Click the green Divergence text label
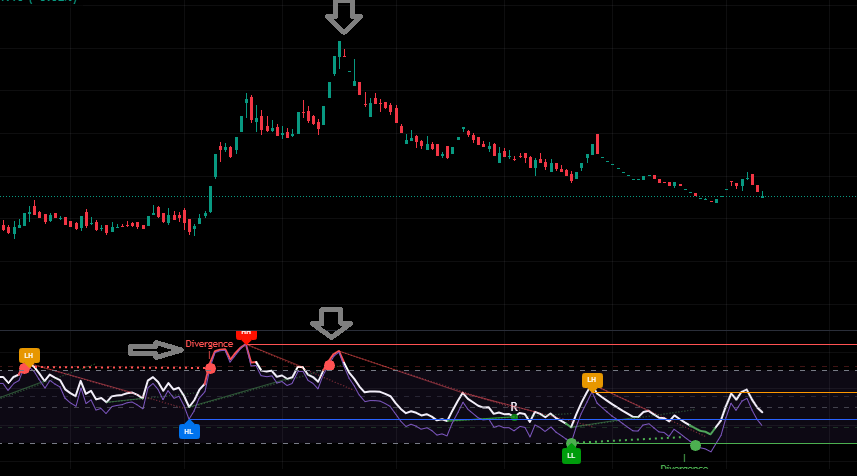857x476 pixels. pos(684,468)
